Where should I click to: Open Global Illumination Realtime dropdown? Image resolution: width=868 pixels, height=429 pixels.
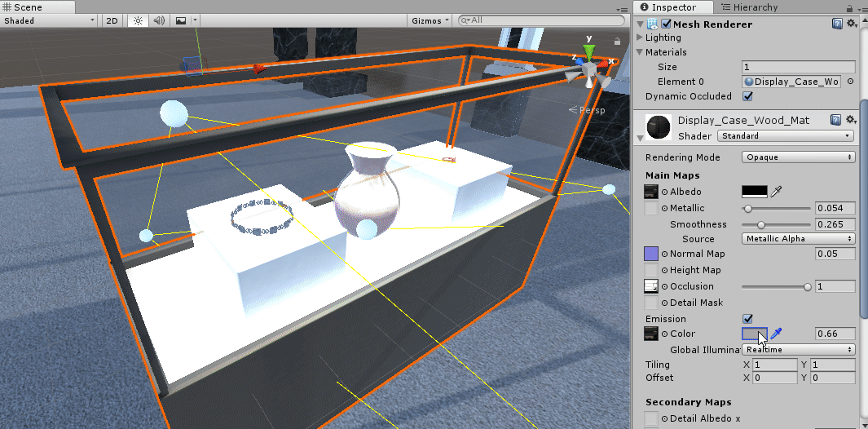point(798,350)
